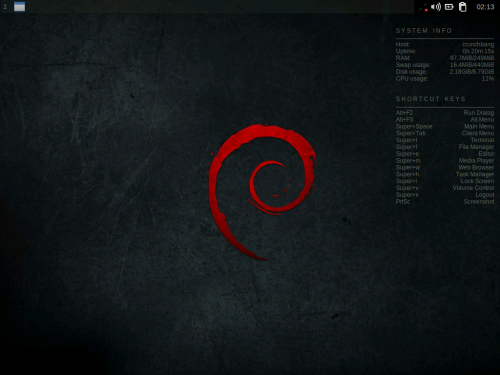Click the CPU value '11%'
This screenshot has width=500, height=375.
point(488,79)
